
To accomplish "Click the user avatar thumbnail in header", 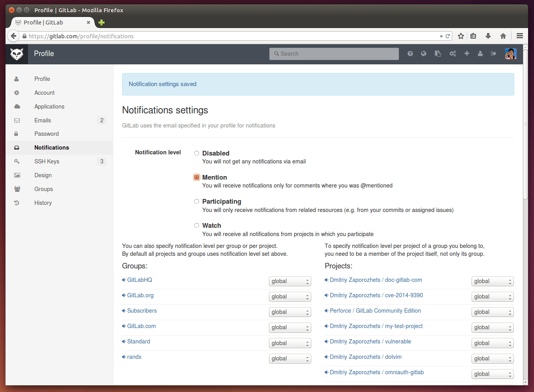I will click(510, 53).
